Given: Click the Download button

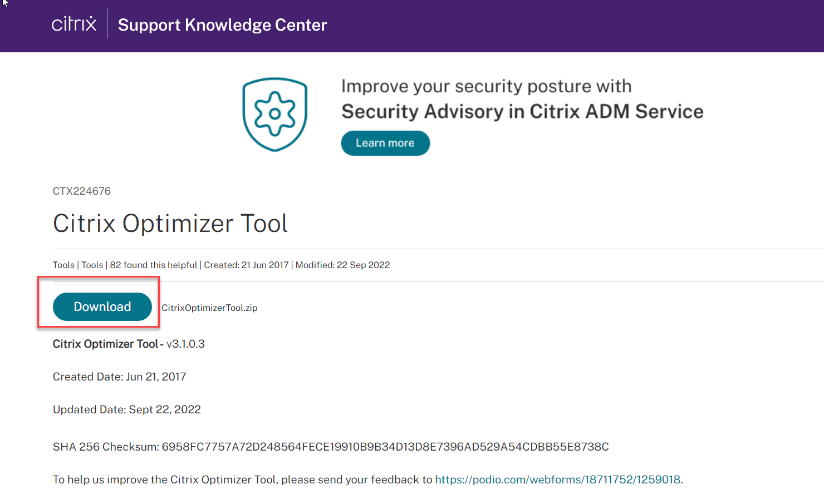Looking at the screenshot, I should 102,307.
